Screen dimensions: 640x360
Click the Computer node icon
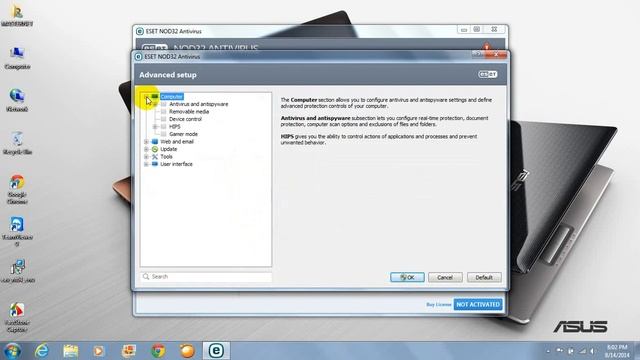point(155,97)
